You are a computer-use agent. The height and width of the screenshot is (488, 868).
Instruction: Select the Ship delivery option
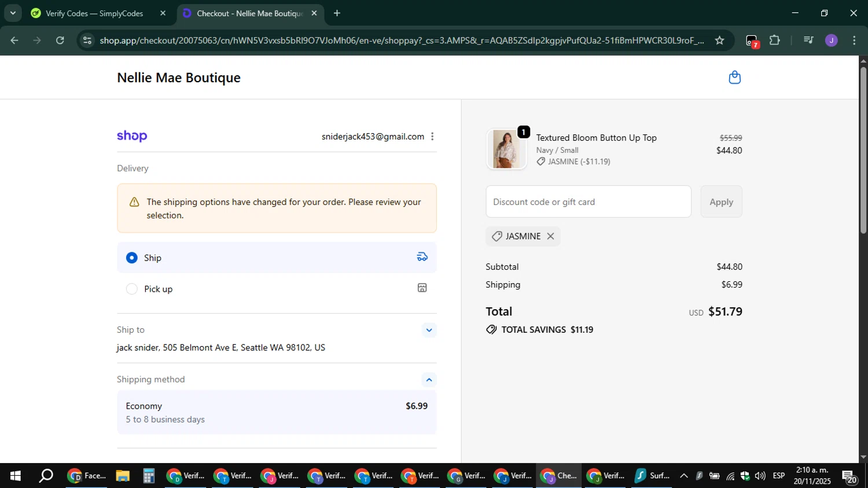tap(277, 258)
